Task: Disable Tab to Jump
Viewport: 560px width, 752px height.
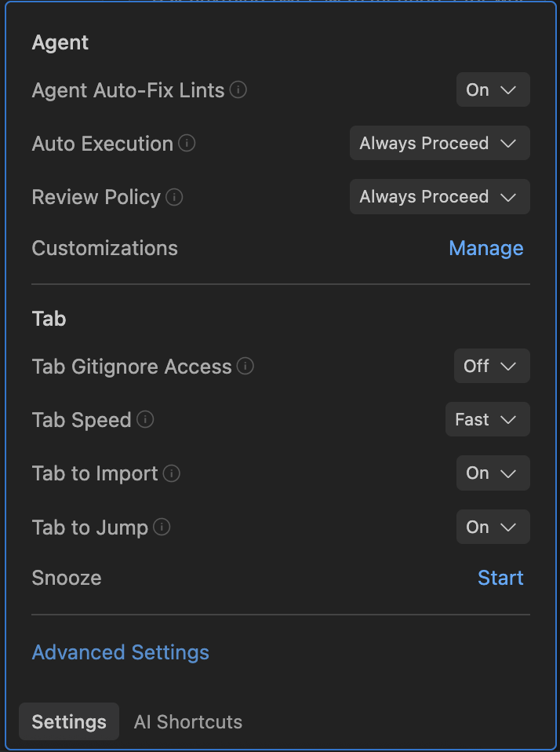Action: 493,527
